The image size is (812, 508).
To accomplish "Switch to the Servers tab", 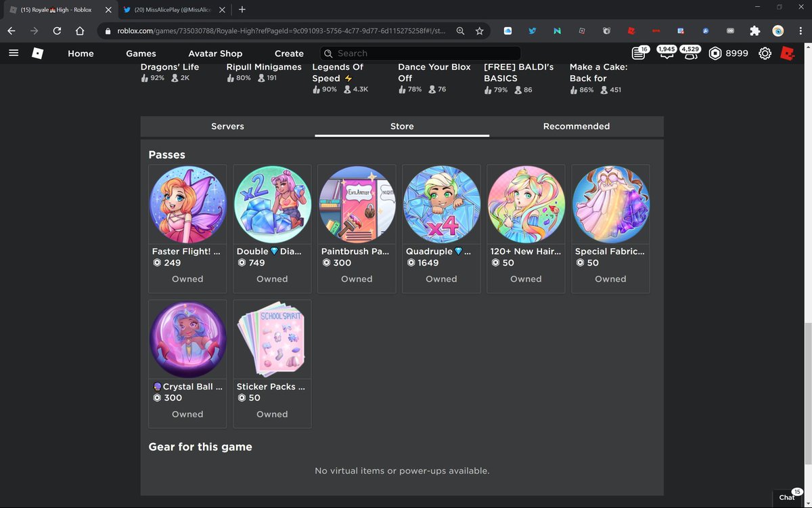I will [x=227, y=126].
